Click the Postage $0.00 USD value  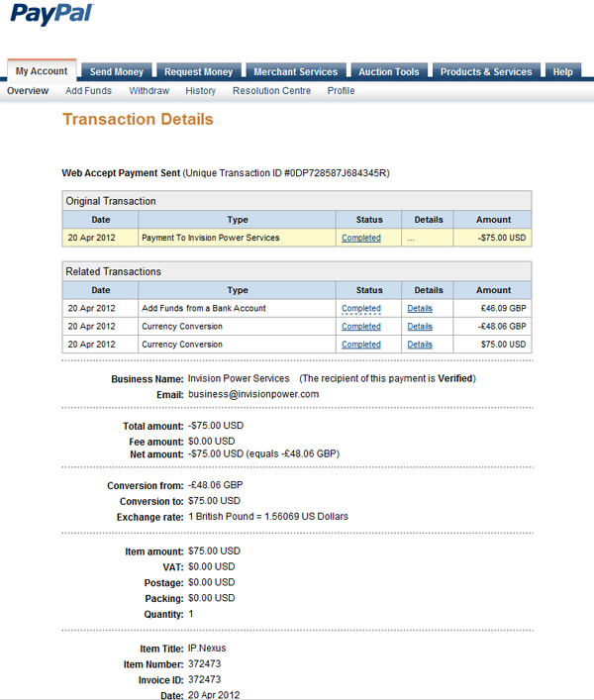pyautogui.click(x=212, y=582)
